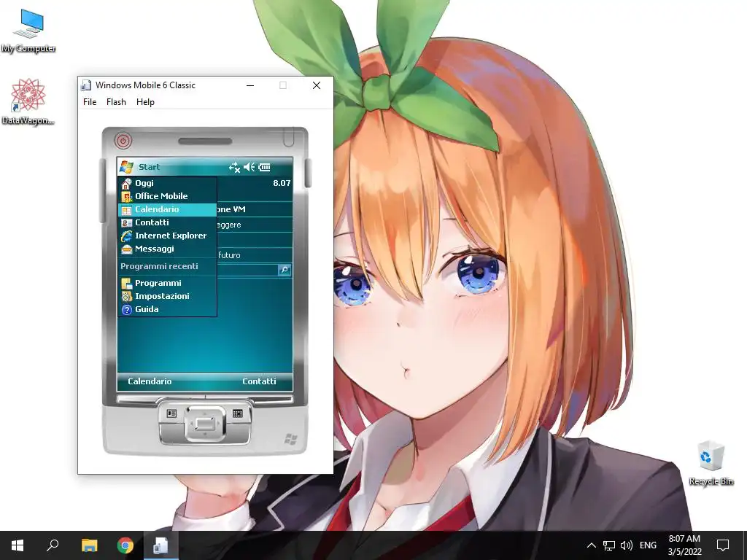Image resolution: width=747 pixels, height=560 pixels.
Task: Select the Recycle Bin desktop icon
Action: coord(711,463)
